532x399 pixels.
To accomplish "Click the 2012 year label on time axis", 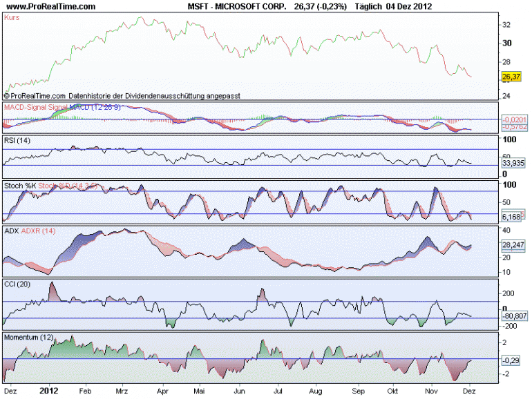I will [x=48, y=391].
